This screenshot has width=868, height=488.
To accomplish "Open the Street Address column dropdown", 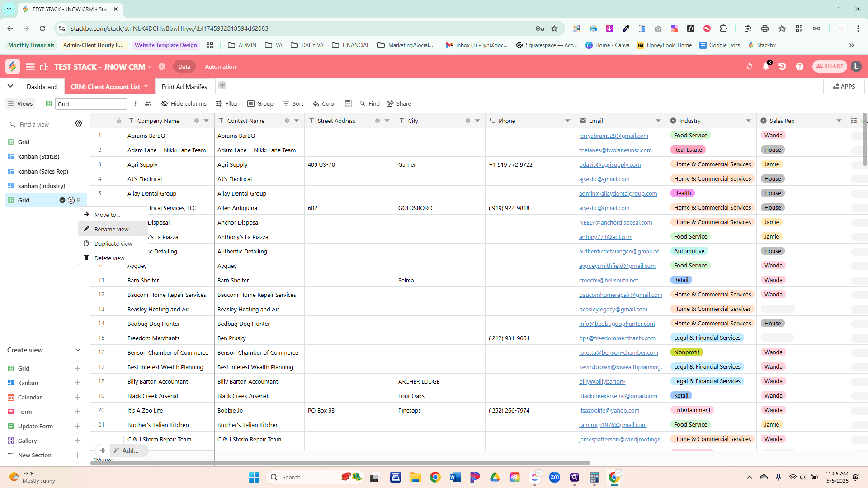I will 387,121.
